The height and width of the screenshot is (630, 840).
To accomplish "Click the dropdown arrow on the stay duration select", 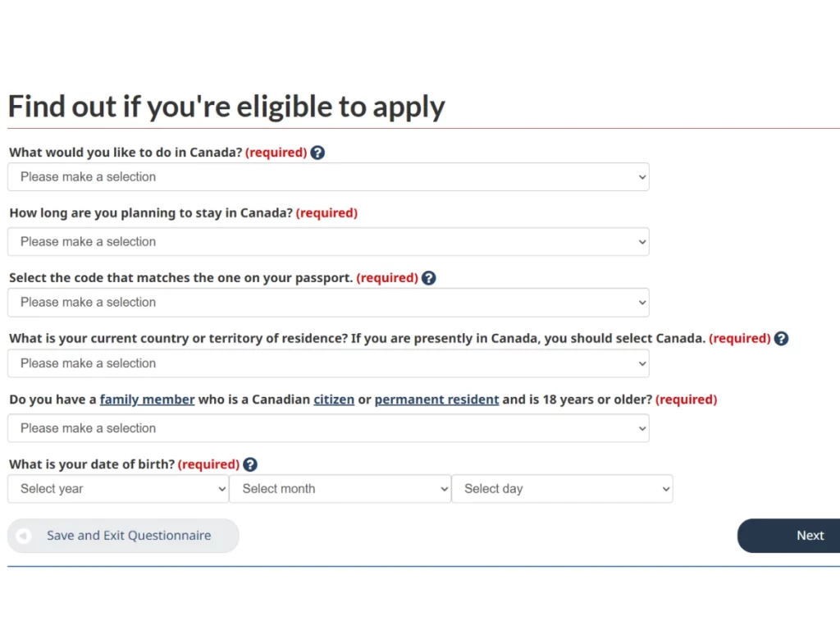I will coord(641,241).
